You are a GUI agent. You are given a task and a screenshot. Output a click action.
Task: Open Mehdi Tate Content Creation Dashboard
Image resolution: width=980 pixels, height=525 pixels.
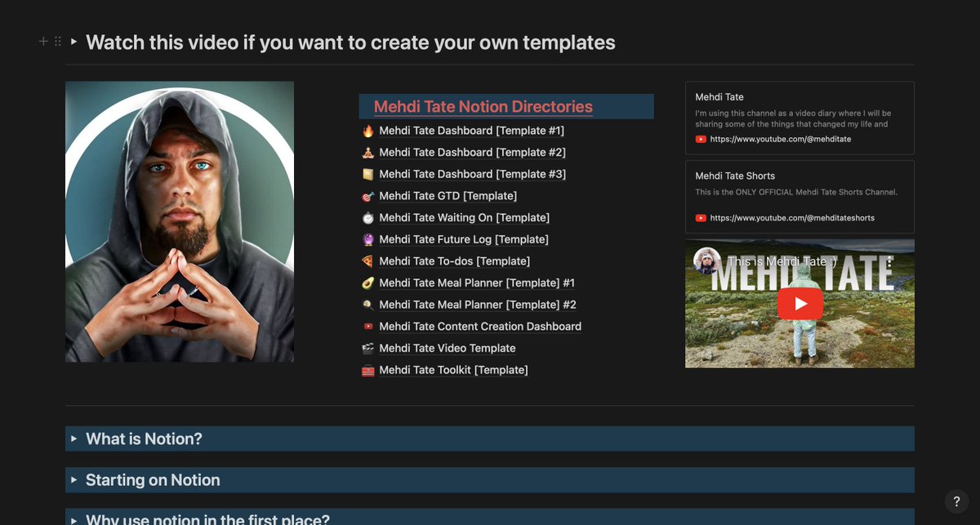pyautogui.click(x=480, y=327)
